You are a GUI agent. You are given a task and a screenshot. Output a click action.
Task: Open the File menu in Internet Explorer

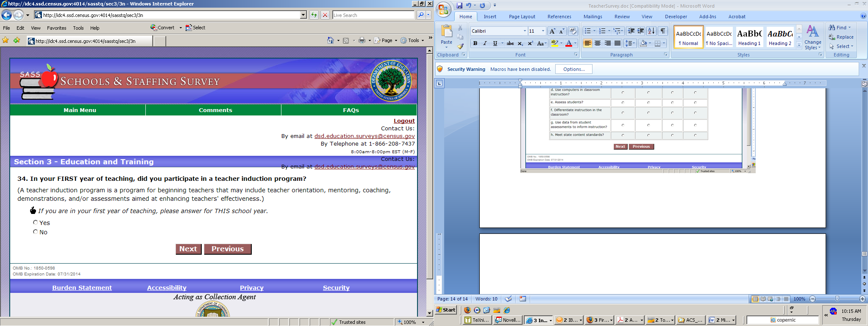(6, 28)
